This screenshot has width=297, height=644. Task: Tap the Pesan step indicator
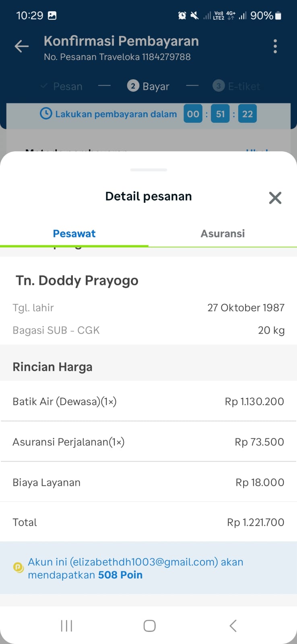click(x=62, y=86)
